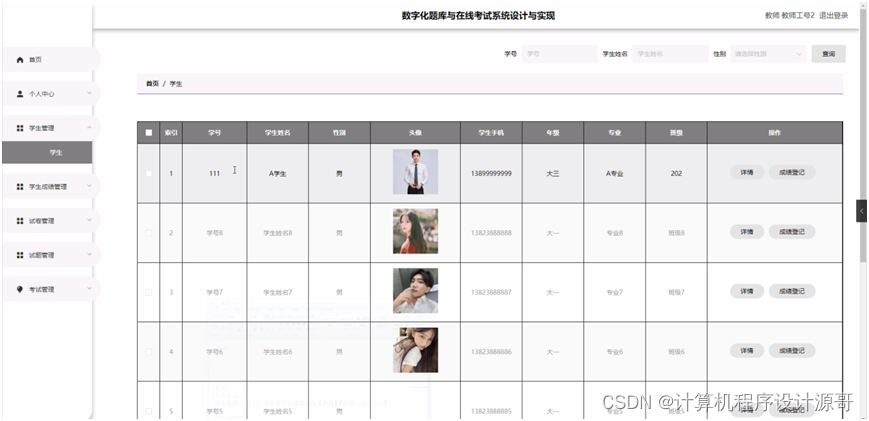Click the A专业 cell
The image size is (869, 421).
click(x=615, y=173)
